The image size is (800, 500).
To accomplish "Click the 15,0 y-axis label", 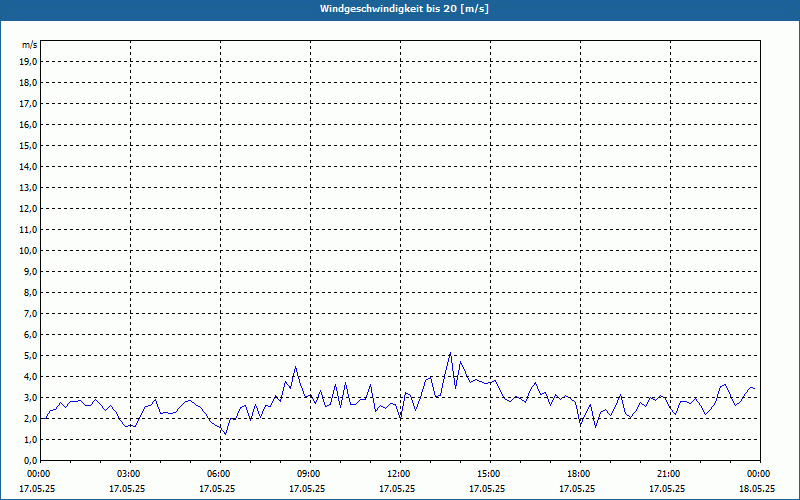I will 28,145.
